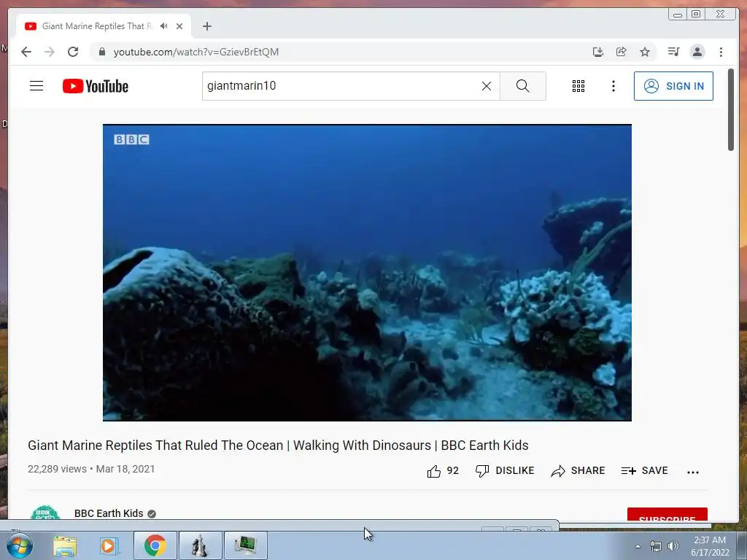Share this page from address bar
The image size is (747, 560).
[622, 52]
